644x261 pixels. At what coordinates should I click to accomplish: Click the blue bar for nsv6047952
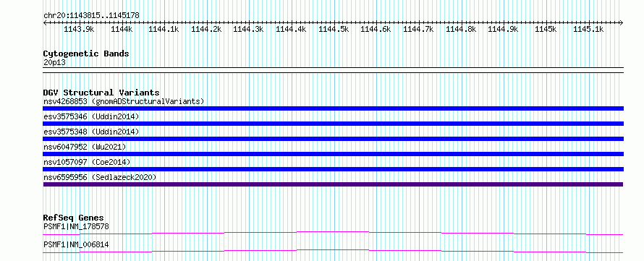point(333,154)
